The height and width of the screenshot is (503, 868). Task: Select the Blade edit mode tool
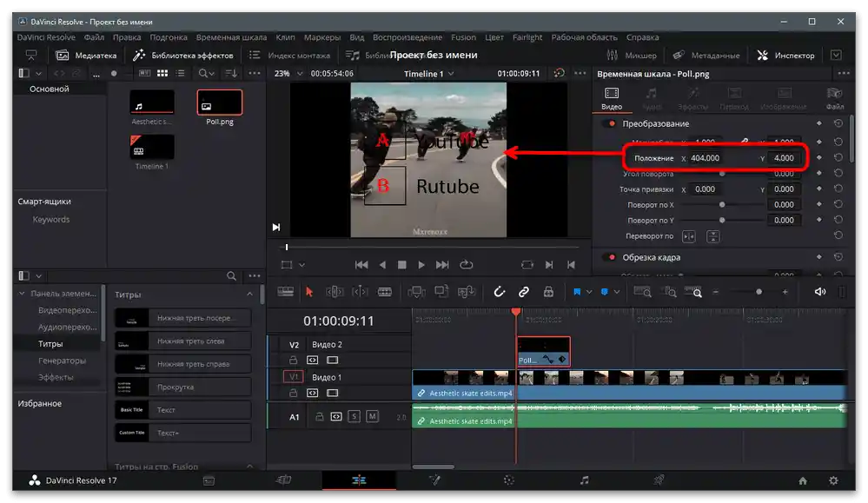click(x=385, y=292)
